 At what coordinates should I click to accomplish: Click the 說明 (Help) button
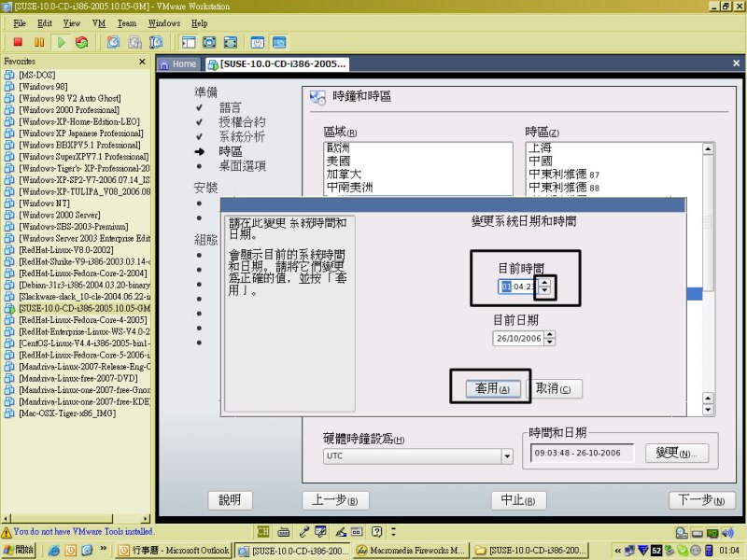pyautogui.click(x=230, y=500)
